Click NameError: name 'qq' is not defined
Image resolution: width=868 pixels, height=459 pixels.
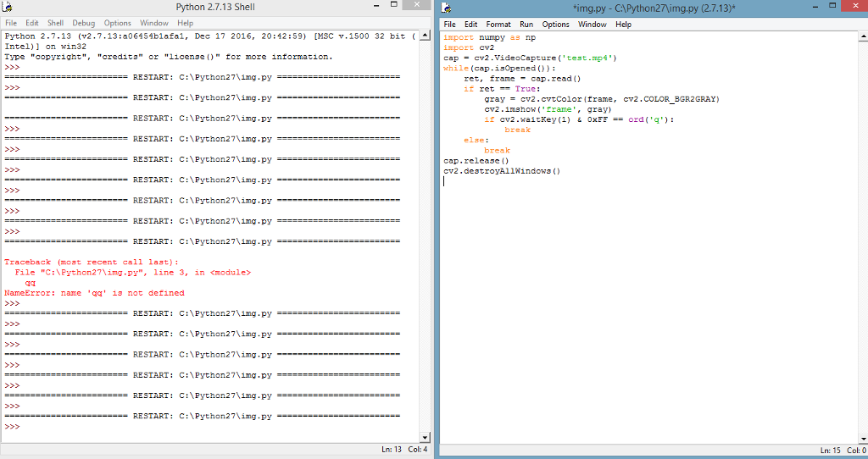click(94, 293)
